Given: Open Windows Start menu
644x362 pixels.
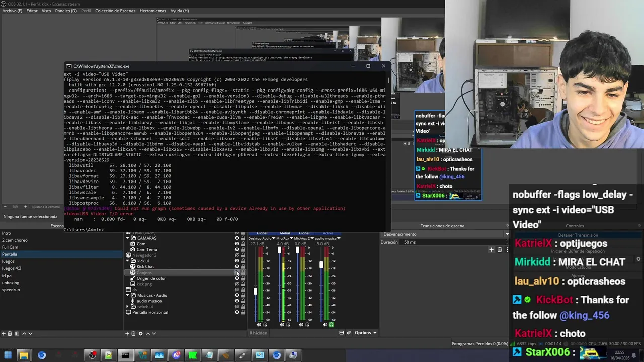Looking at the screenshot, I should (x=8, y=355).
